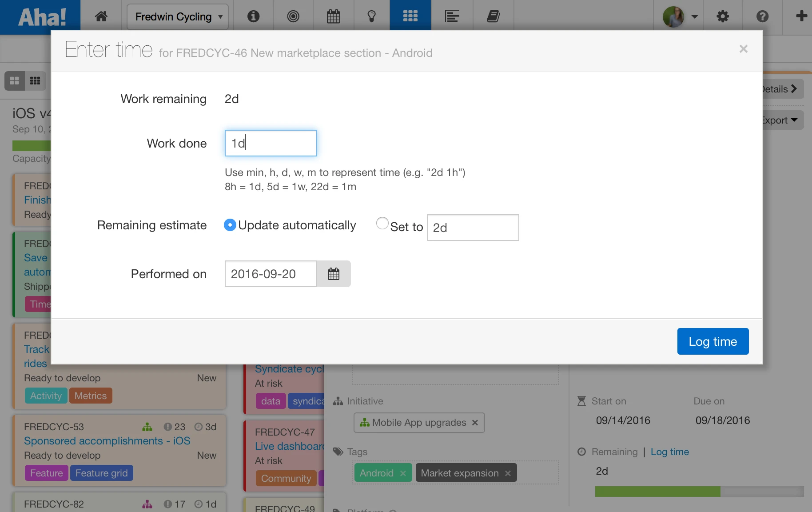The height and width of the screenshot is (512, 812).
Task: Close the Enter time dialog
Action: (744, 49)
